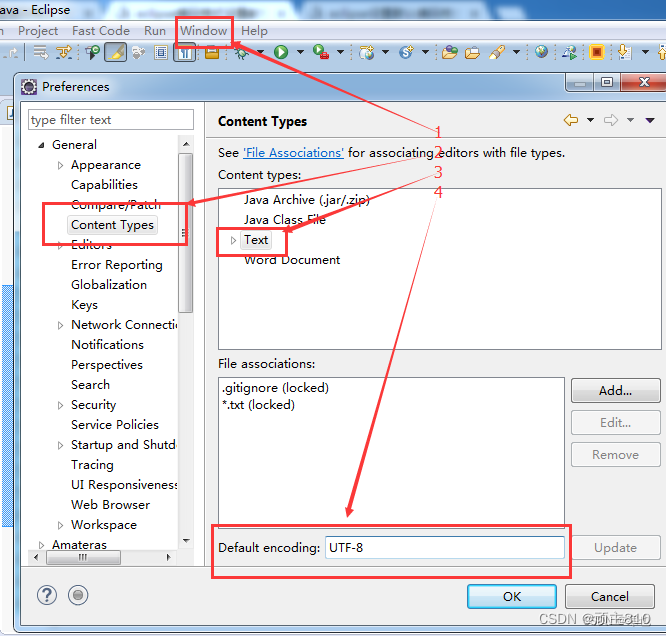Click the yellow Back arrow in Content Types

571,120
